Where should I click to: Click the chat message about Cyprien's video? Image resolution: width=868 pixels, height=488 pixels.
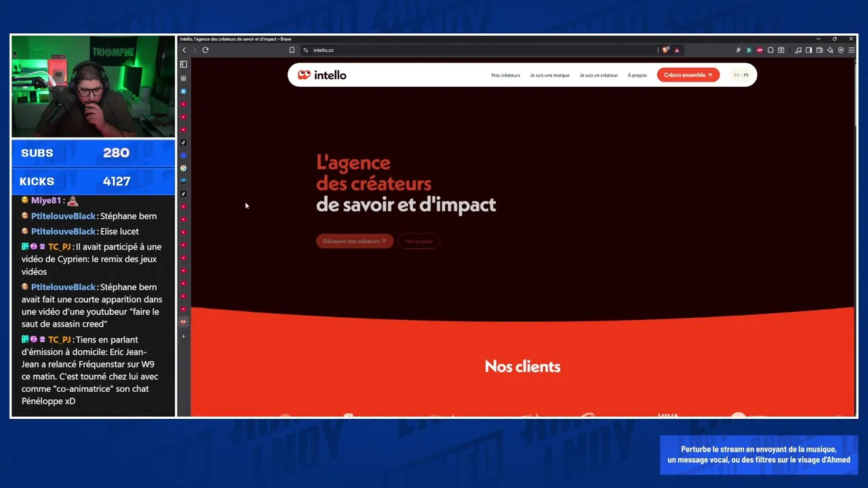[92, 259]
